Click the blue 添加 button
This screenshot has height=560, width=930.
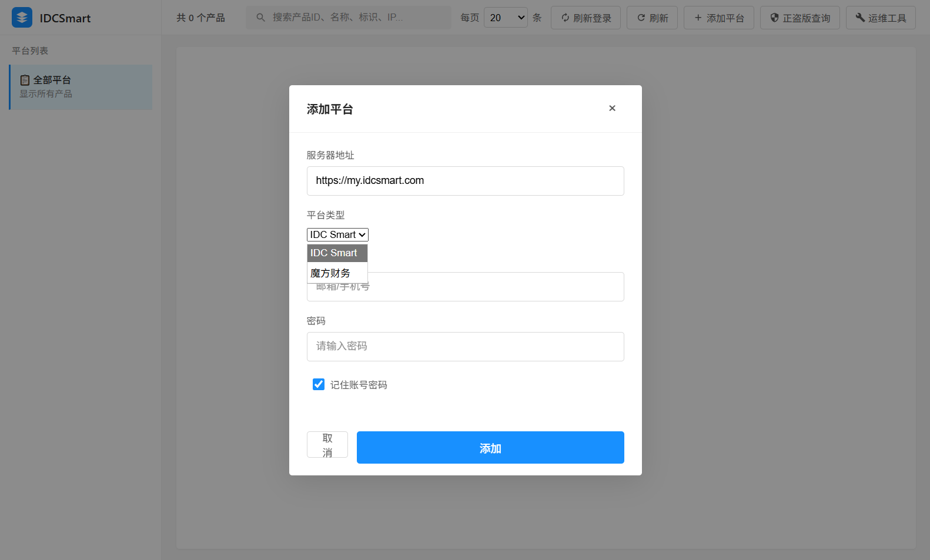click(x=490, y=448)
